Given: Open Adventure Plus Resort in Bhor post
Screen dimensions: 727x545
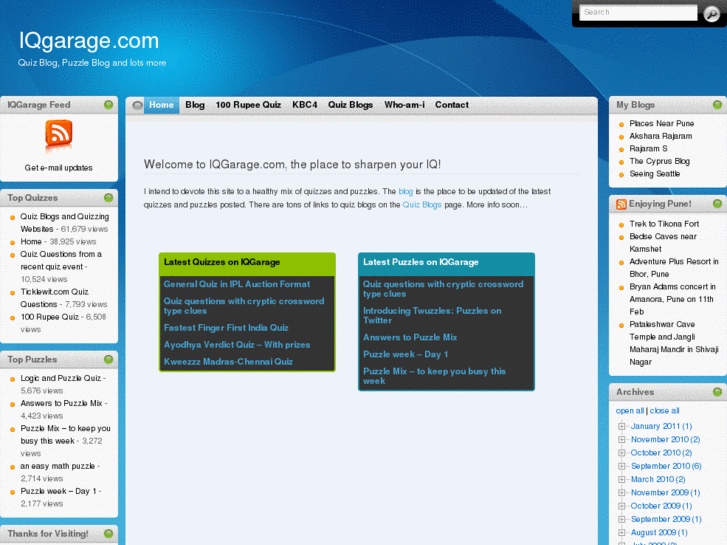Looking at the screenshot, I should (x=674, y=268).
